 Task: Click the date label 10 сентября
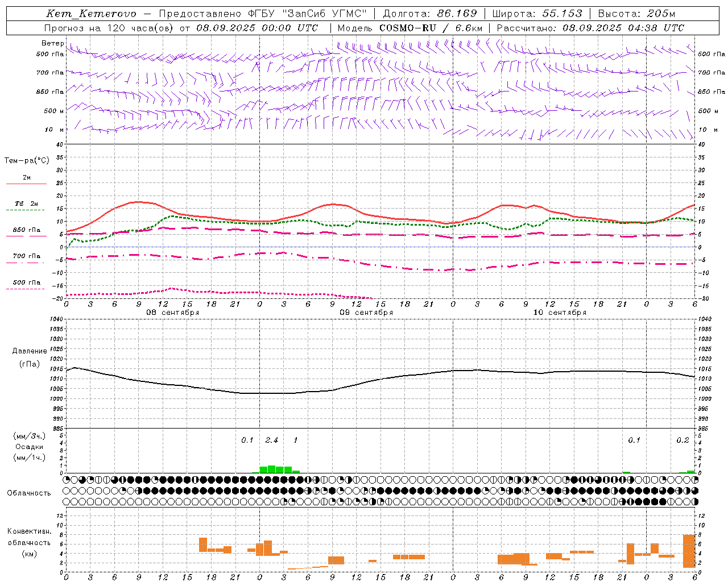coord(560,313)
